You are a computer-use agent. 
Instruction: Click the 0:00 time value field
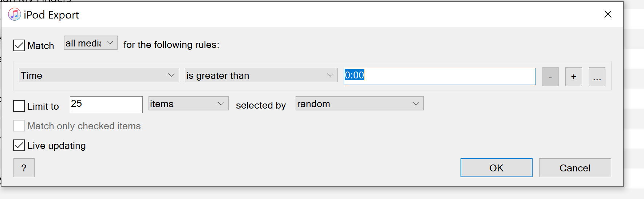[x=439, y=76]
